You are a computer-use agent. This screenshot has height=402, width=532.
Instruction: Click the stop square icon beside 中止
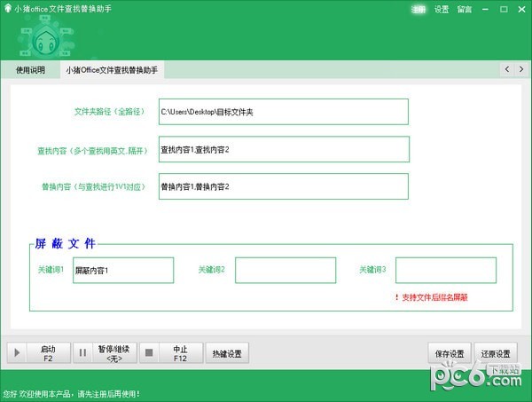pos(149,353)
